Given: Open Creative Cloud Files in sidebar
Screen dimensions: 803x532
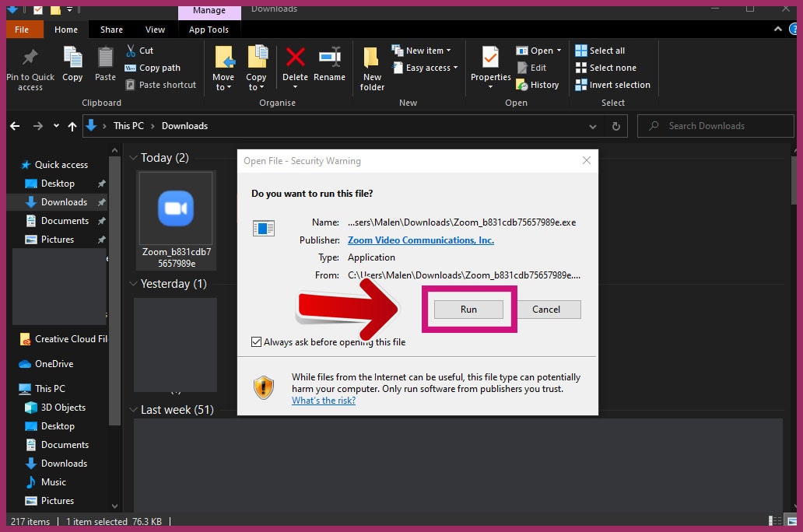Looking at the screenshot, I should tap(63, 339).
